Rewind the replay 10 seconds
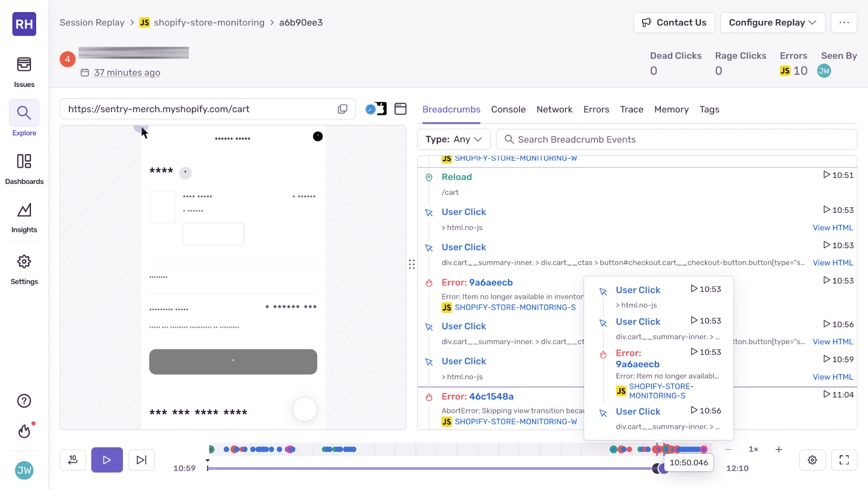This screenshot has width=868, height=490. (73, 460)
